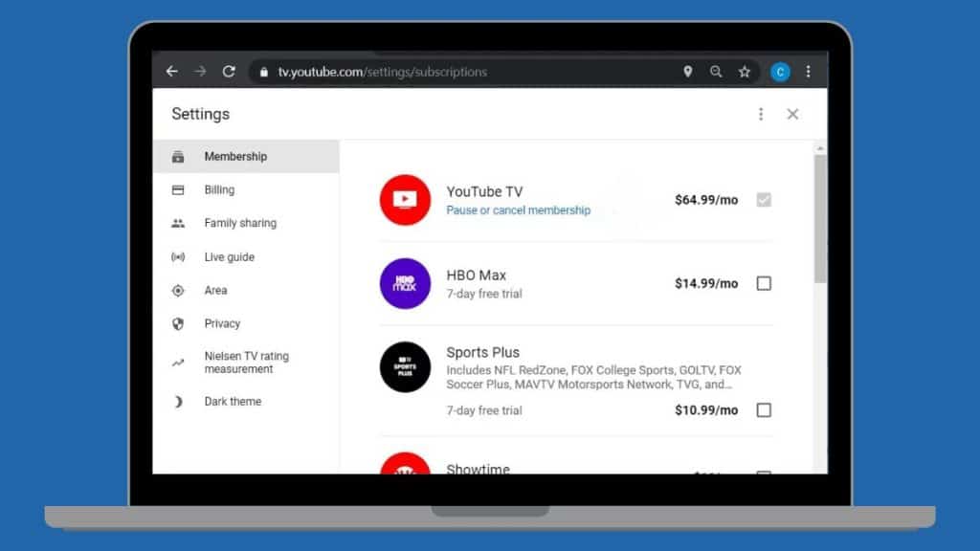Open Nielsen TV rating measurement
Viewport: 980px width, 551px height.
[246, 363]
